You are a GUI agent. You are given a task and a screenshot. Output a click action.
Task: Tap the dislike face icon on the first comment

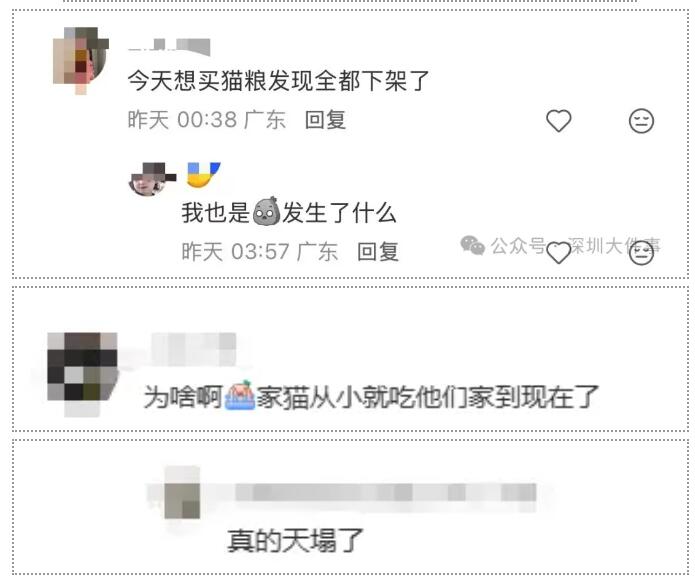tap(641, 121)
